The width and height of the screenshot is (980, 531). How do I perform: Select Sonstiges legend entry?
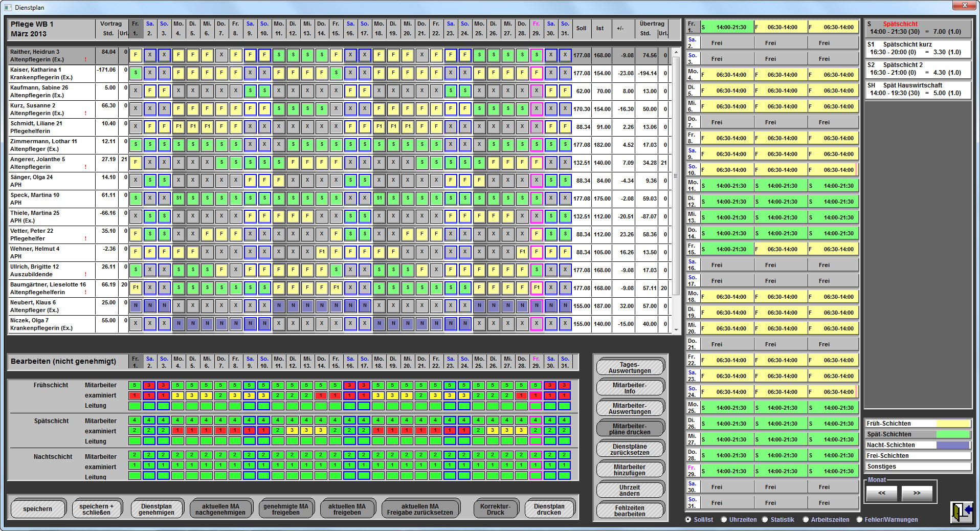point(918,467)
